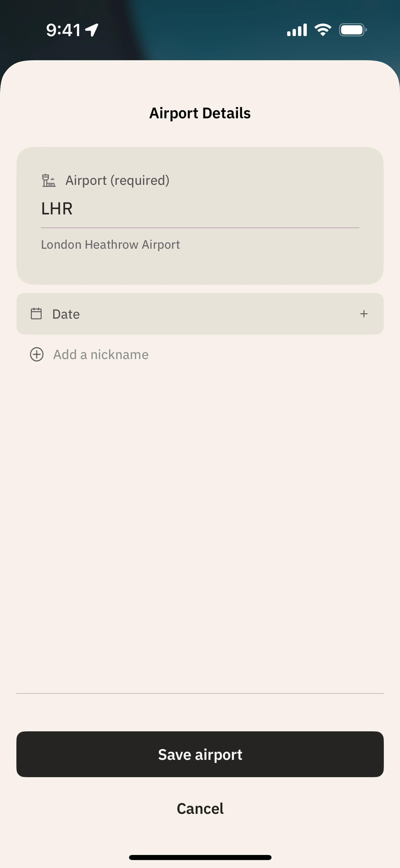Cancel the airport details sheet
Viewport: 400px width, 868px height.
[200, 808]
